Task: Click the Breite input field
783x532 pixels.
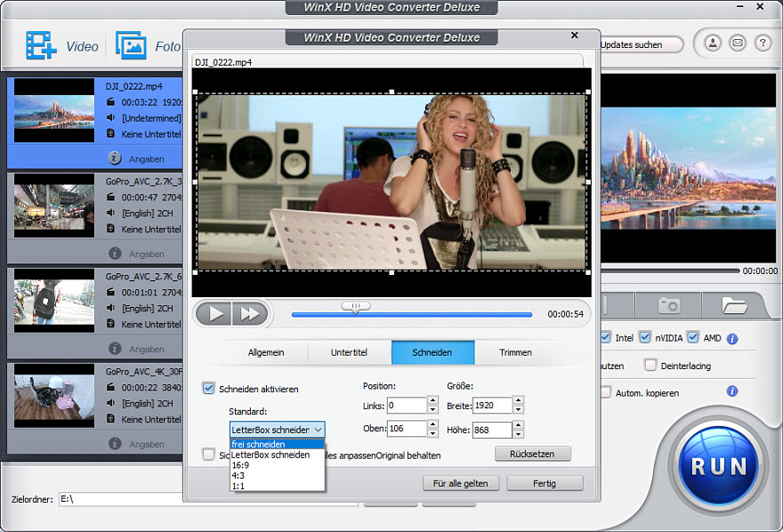Action: [492, 406]
